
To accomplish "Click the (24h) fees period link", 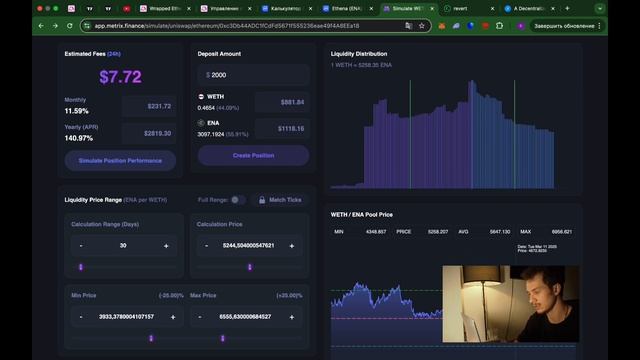I will (x=114, y=53).
